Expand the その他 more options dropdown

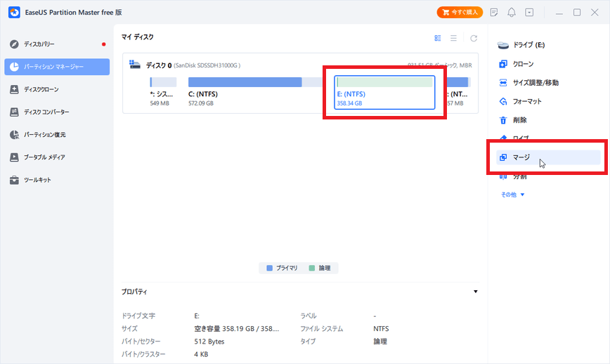click(512, 194)
